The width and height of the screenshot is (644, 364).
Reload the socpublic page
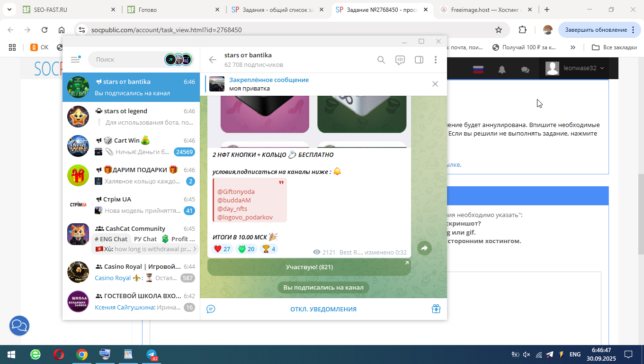(45, 30)
